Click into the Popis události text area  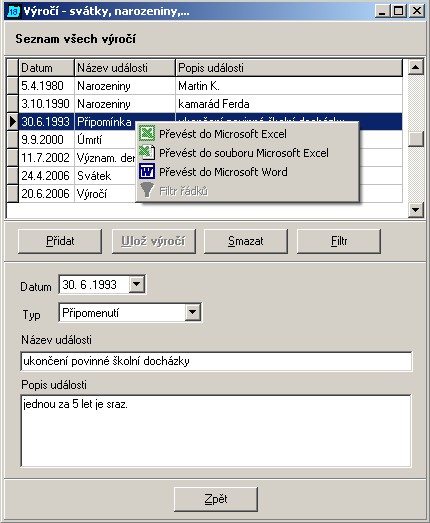pyautogui.click(x=216, y=431)
